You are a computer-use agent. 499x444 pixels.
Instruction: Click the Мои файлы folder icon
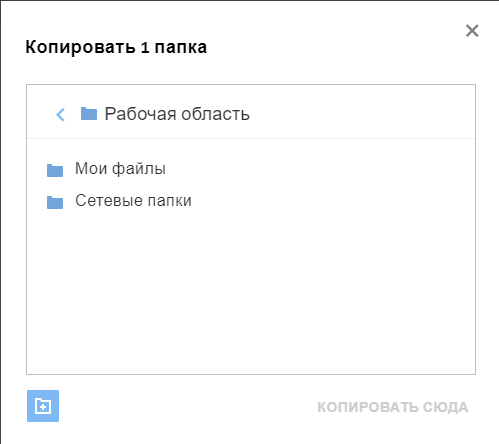tap(55, 170)
